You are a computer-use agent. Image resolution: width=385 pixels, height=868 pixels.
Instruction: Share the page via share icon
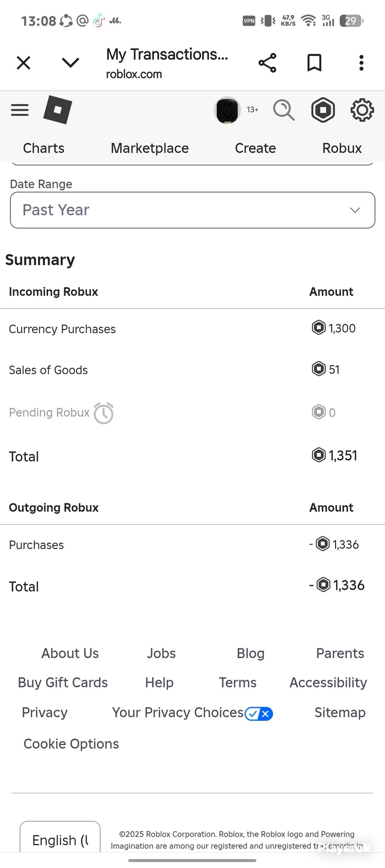pos(268,63)
